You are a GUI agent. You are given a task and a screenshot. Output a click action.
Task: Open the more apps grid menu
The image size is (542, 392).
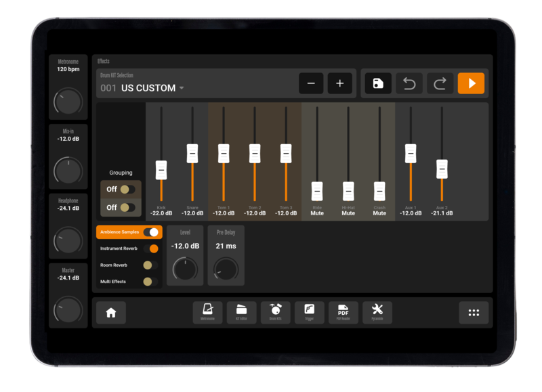coord(474,313)
